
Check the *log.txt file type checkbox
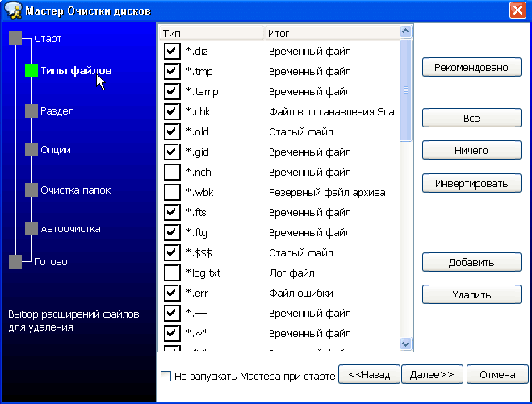pyautogui.click(x=172, y=273)
